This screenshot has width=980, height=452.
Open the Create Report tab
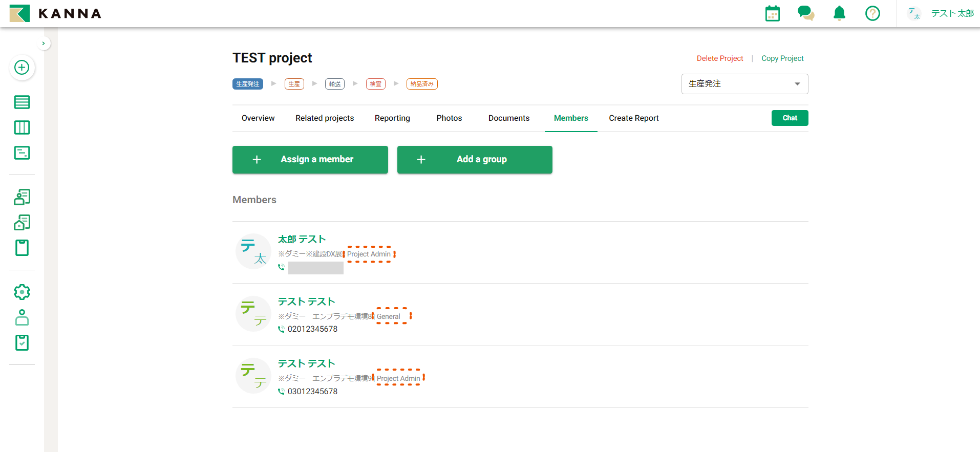pos(633,118)
